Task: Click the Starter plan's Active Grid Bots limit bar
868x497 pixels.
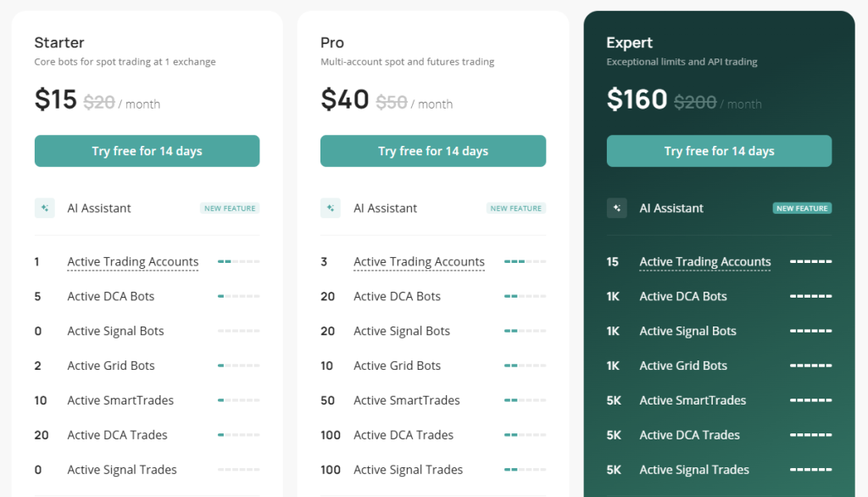Action: [x=238, y=366]
